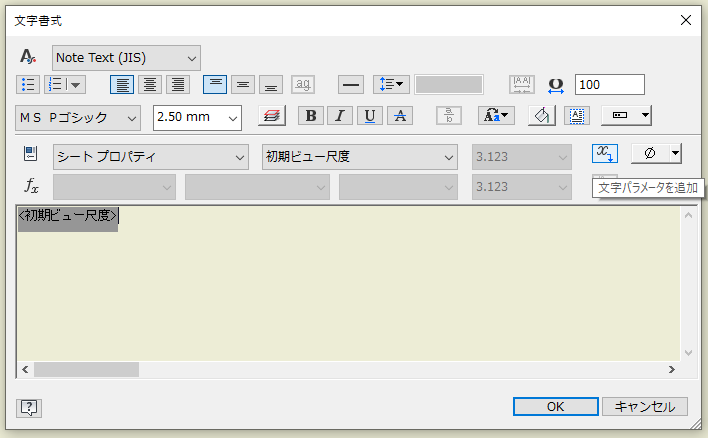The height and width of the screenshot is (438, 708).
Task: Click the stretch factor icon
Action: point(556,85)
